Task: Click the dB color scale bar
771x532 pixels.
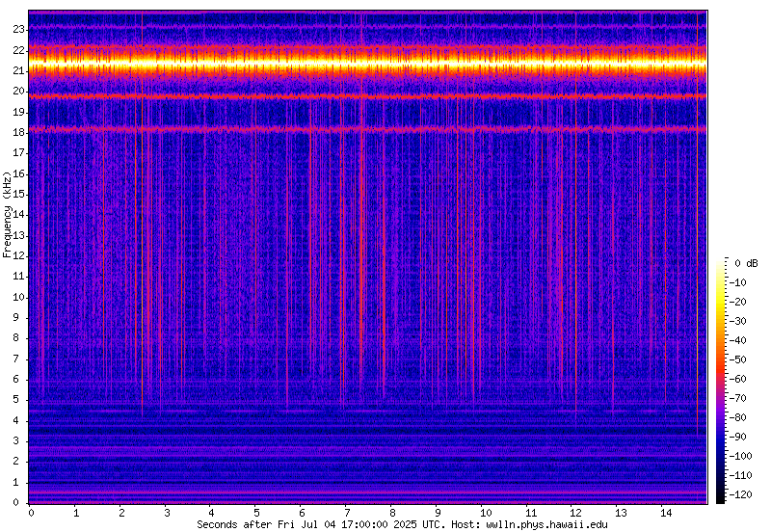Action: pyautogui.click(x=720, y=383)
